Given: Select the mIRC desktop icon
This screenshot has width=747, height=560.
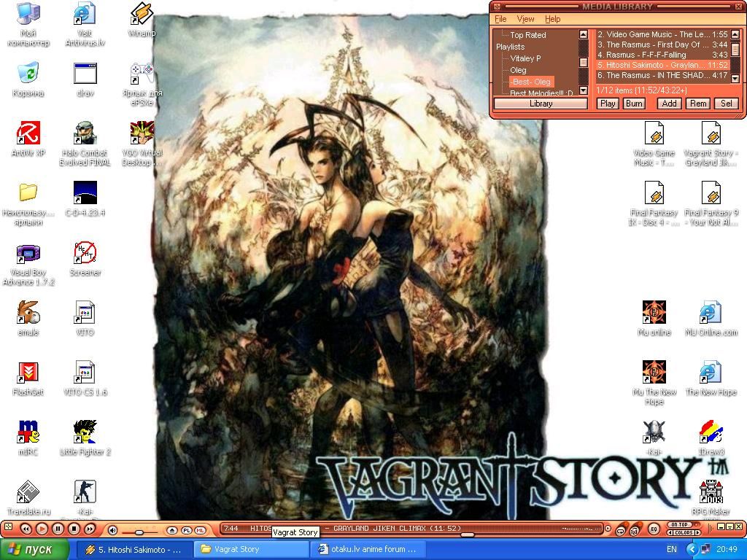Looking at the screenshot, I should (x=28, y=438).
